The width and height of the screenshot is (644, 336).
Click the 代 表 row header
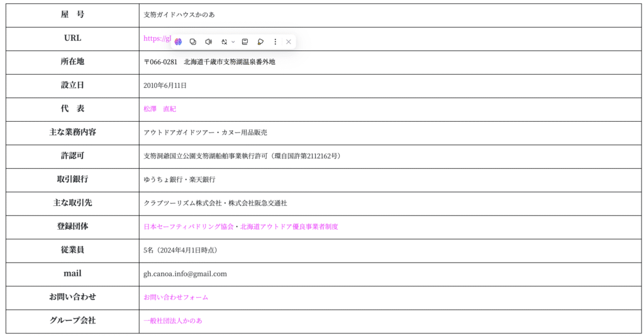tap(73, 109)
